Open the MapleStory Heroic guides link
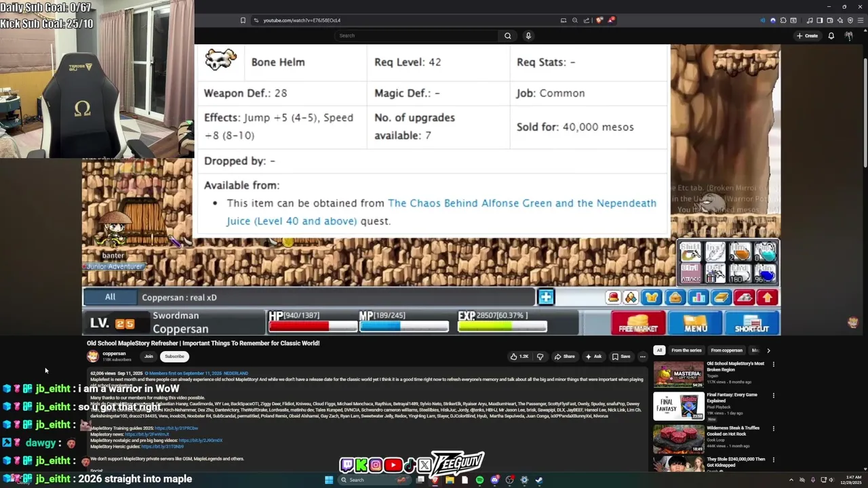The height and width of the screenshot is (488, 868). coord(162,447)
